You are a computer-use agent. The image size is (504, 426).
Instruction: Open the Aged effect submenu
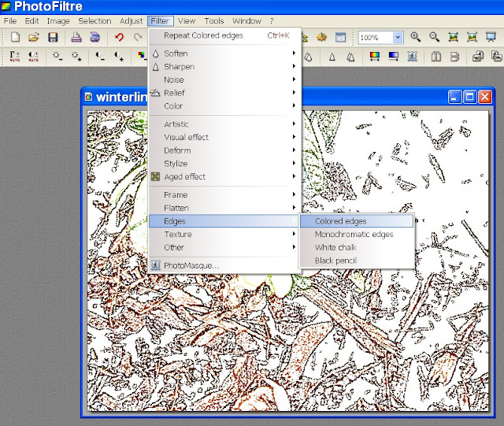(x=224, y=177)
